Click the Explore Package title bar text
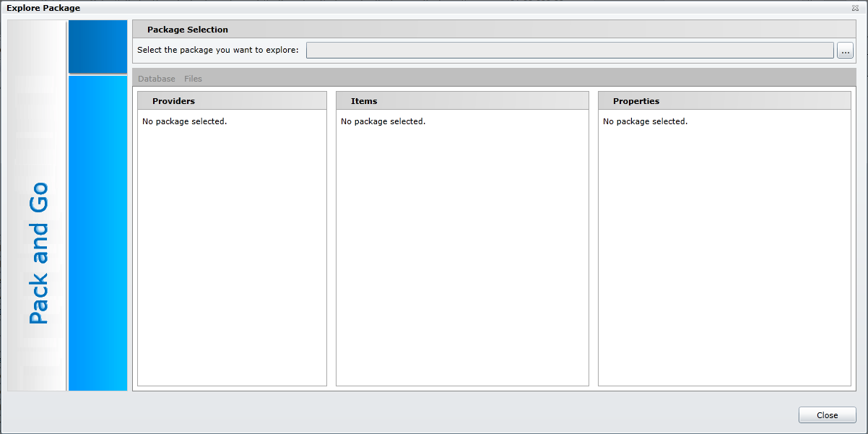868x434 pixels. (43, 8)
